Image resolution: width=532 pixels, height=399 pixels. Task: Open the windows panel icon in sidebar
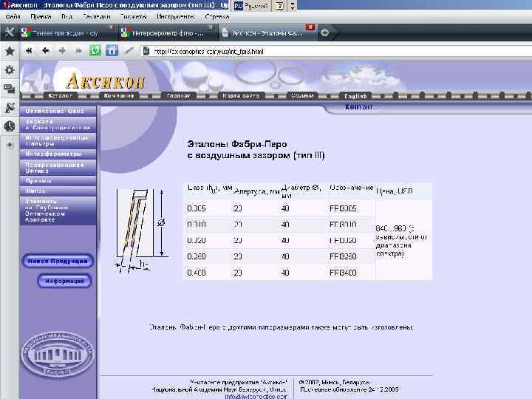click(x=10, y=89)
